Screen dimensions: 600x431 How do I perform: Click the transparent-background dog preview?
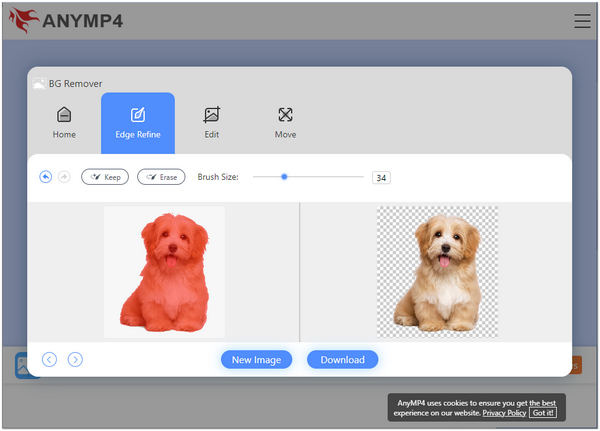click(437, 270)
